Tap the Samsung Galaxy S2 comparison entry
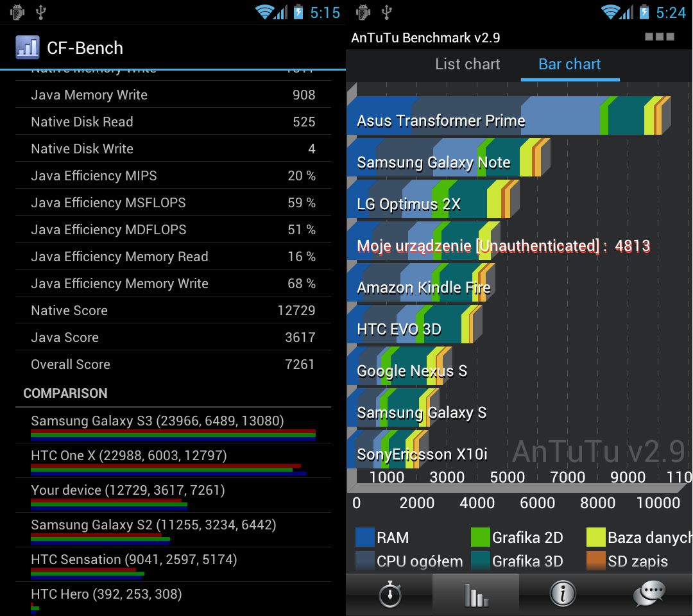Image resolution: width=693 pixels, height=616 pixels. click(173, 530)
